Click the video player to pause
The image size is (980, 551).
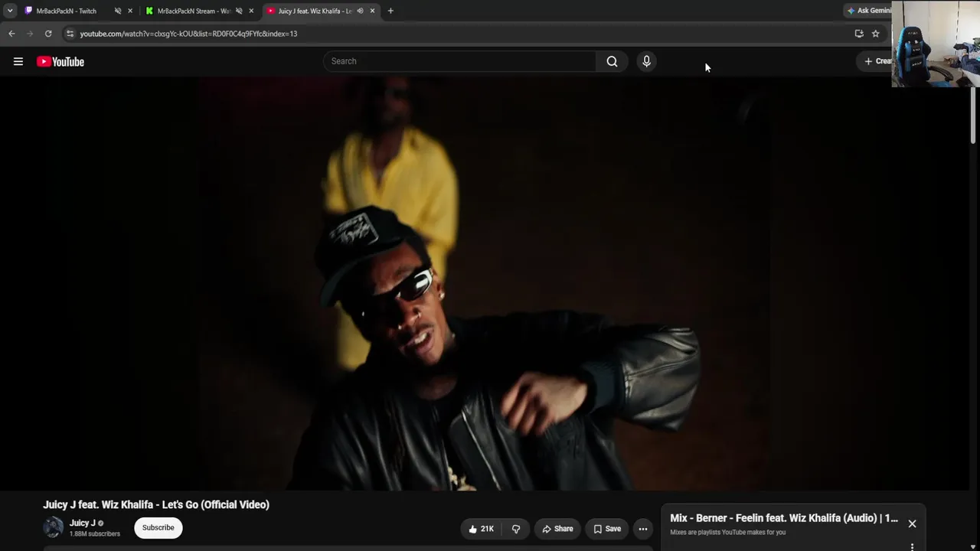[485, 283]
